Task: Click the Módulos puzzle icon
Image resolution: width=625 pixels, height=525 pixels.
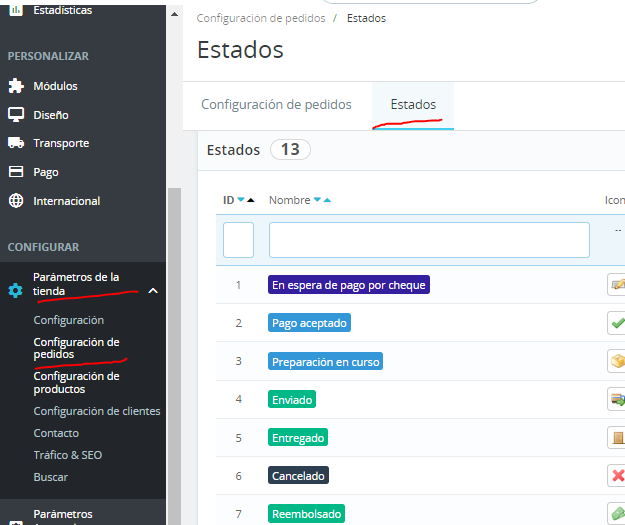Action: 16,86
